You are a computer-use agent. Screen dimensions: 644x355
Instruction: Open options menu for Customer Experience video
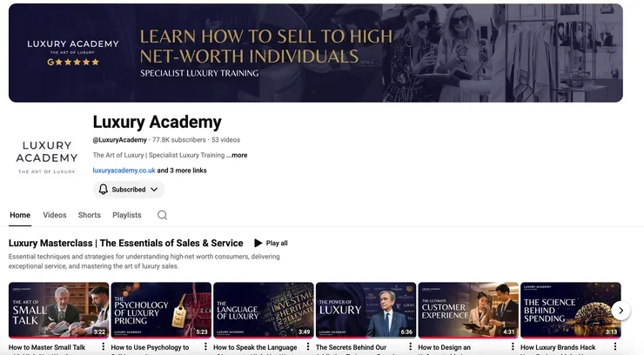[513, 347]
